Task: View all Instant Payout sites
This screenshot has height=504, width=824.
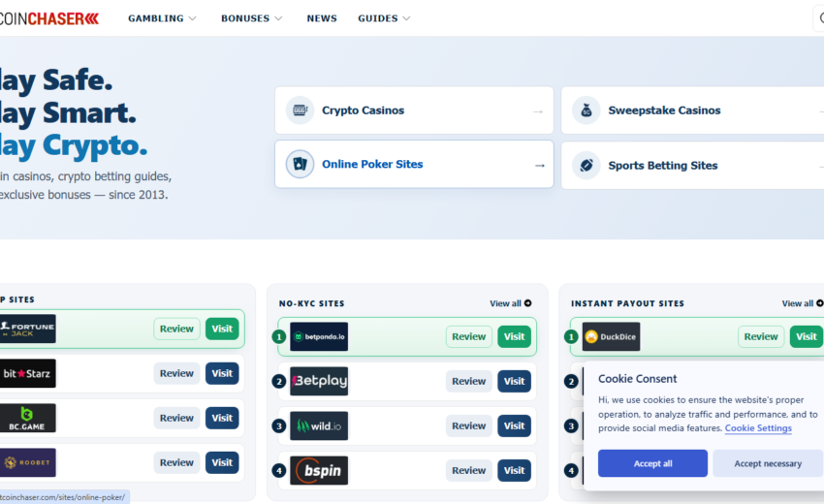Action: click(803, 303)
